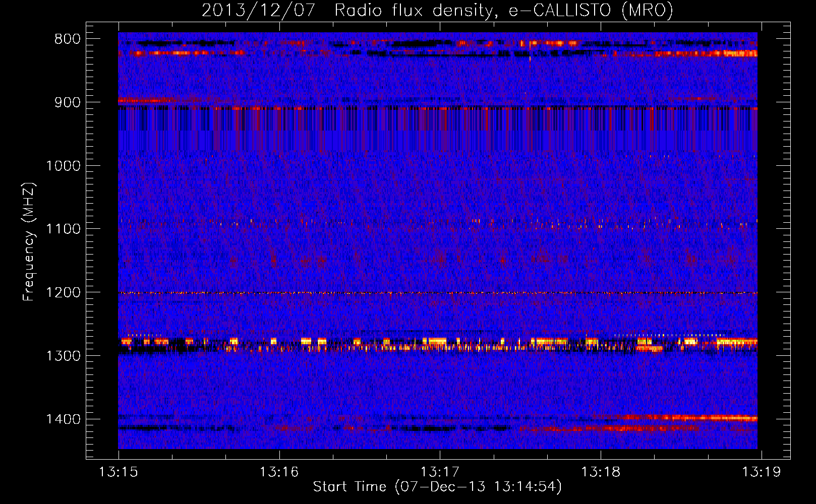Click the 13:15 time tick label
The width and height of the screenshot is (816, 504).
click(x=119, y=472)
